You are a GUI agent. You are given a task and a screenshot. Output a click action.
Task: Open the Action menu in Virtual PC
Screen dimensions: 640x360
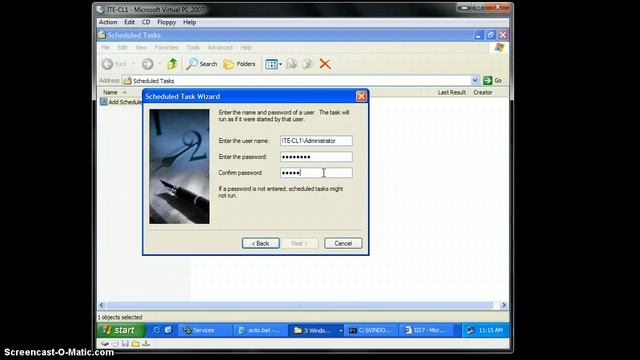pyautogui.click(x=108, y=22)
